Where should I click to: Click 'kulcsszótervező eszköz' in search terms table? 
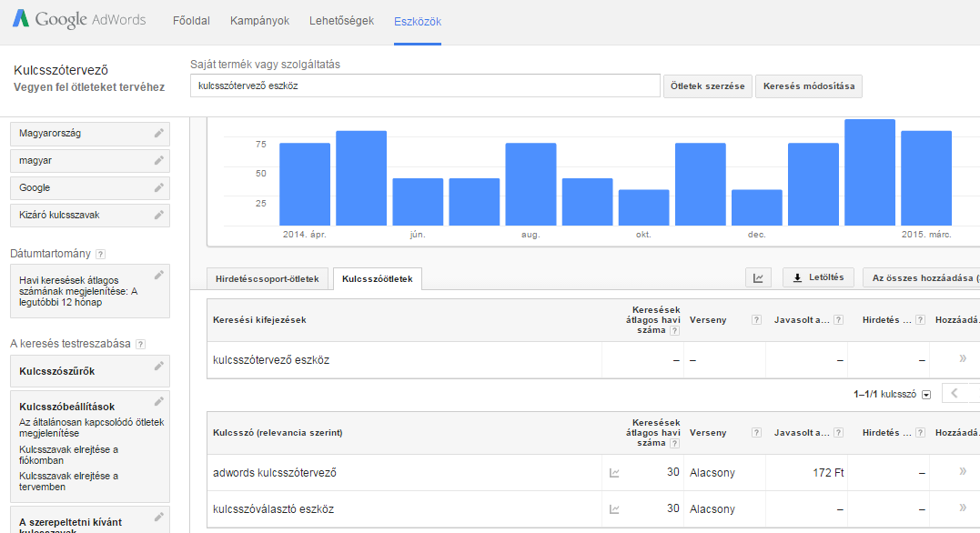click(x=270, y=360)
